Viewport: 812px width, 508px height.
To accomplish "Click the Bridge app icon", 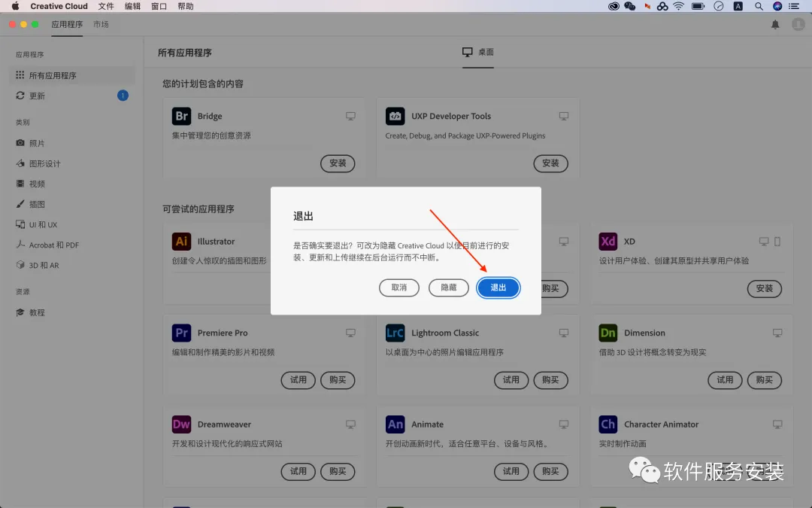I will pos(181,116).
